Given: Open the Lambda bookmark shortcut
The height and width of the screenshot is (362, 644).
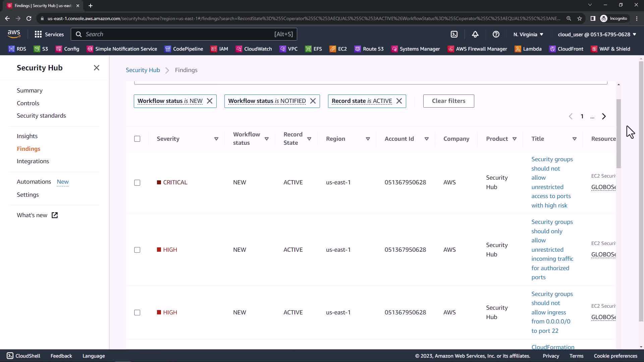Looking at the screenshot, I should [x=528, y=49].
